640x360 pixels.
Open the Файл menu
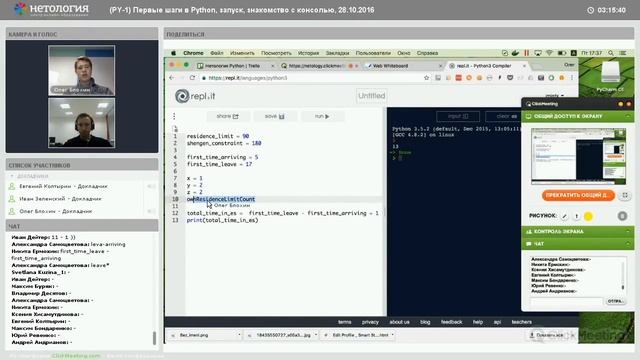point(217,53)
